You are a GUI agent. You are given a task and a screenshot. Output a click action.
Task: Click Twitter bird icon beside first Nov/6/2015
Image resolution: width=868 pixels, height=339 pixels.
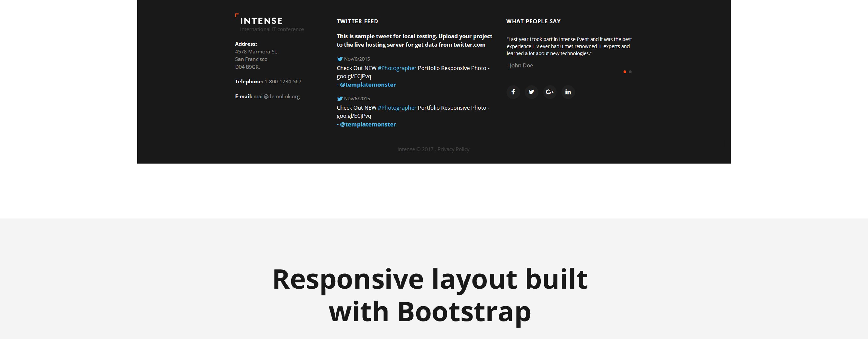pos(340,59)
